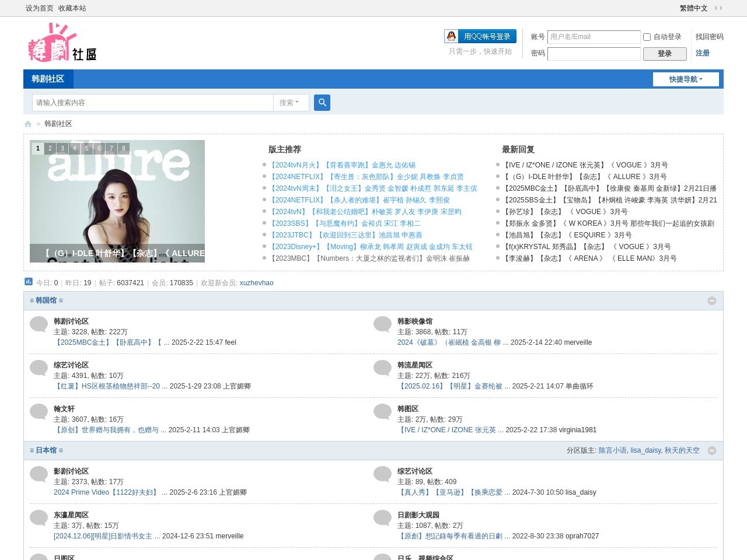Open new member xuzhevhao profile
Image resolution: width=747 pixels, height=560 pixels.
pyautogui.click(x=256, y=283)
